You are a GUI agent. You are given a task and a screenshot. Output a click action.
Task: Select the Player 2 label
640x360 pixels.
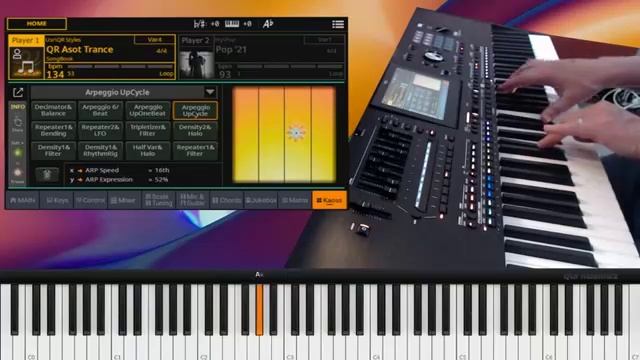(195, 40)
